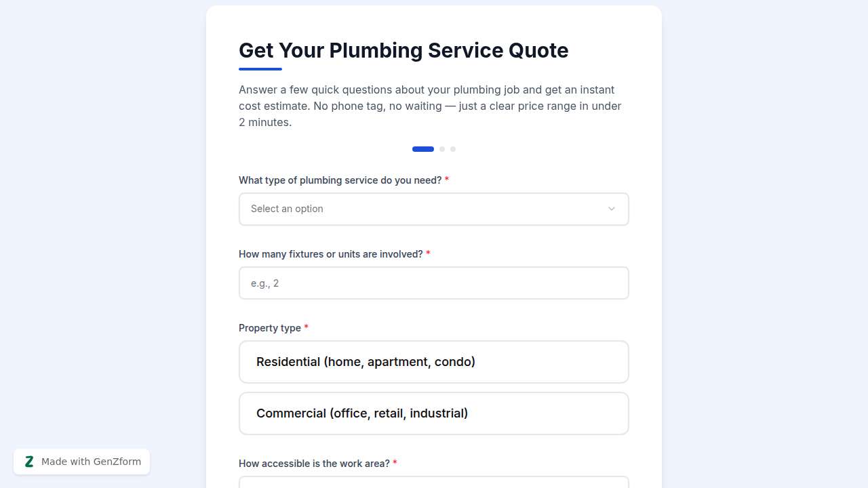Image resolution: width=868 pixels, height=488 pixels.
Task: Choose Commercial (office, retail, industrial)
Action: 434,413
